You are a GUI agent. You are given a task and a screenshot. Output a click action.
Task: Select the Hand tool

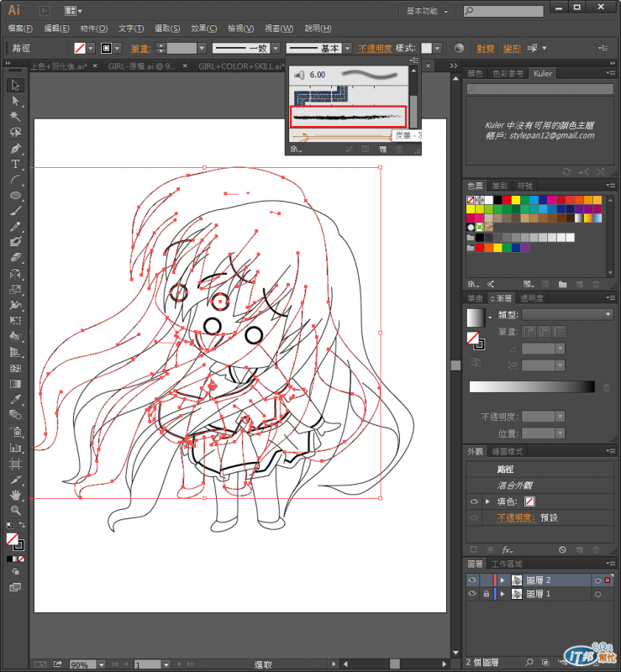(x=15, y=495)
